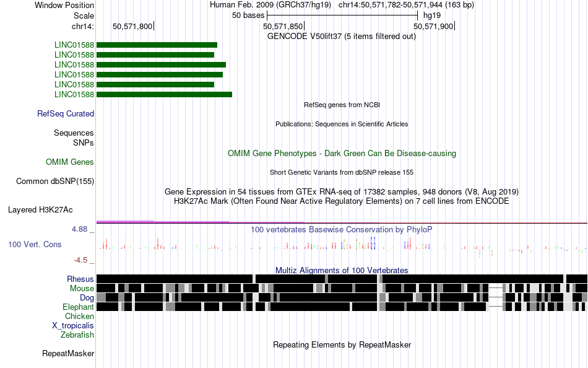Open the H3K27Ac Mark ENCODE track title
588x368 pixels.
[x=342, y=201]
